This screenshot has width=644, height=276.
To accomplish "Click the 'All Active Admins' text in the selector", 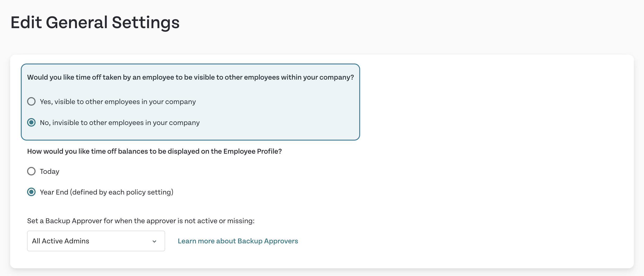I will tap(61, 241).
